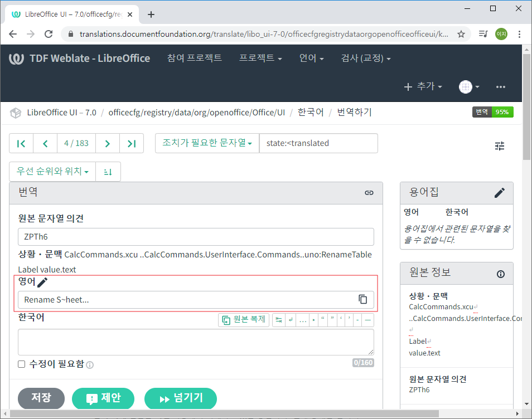
Task: Go to the first string
Action: click(21, 143)
